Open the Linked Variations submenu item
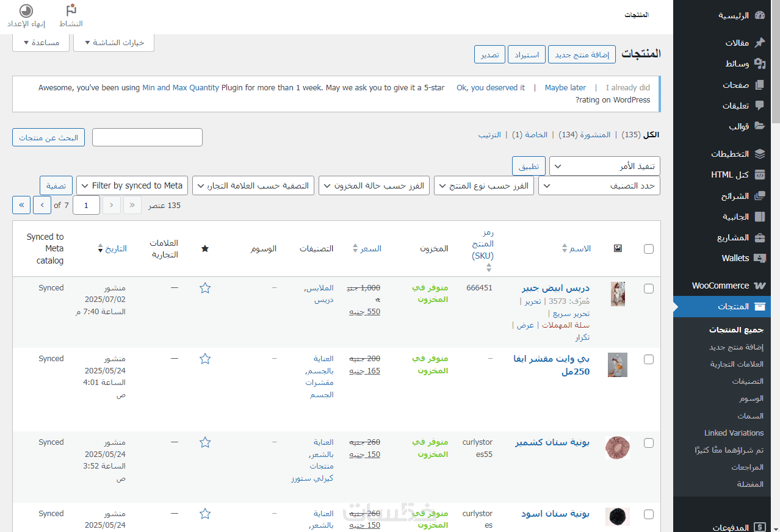This screenshot has width=780, height=532. pos(734,433)
